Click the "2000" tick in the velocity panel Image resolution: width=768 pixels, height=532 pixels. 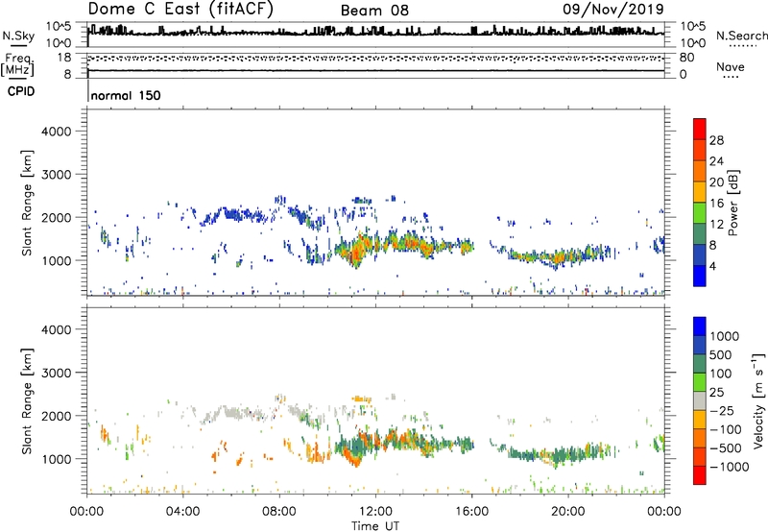click(56, 416)
